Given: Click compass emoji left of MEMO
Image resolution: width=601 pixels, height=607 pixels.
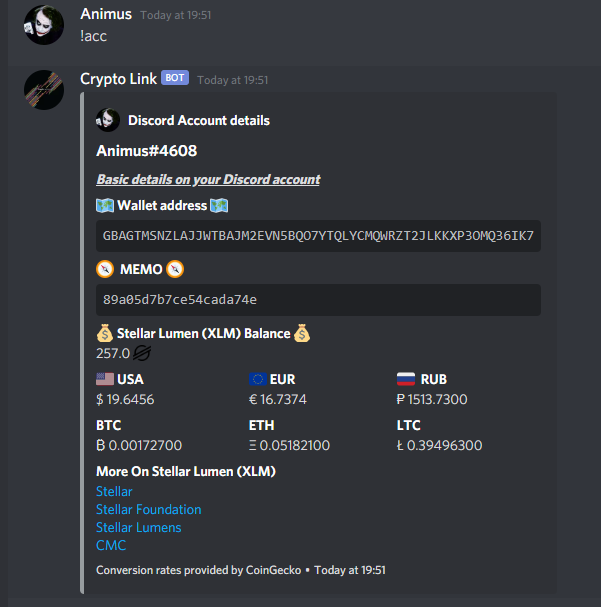Looking at the screenshot, I should click(x=105, y=269).
